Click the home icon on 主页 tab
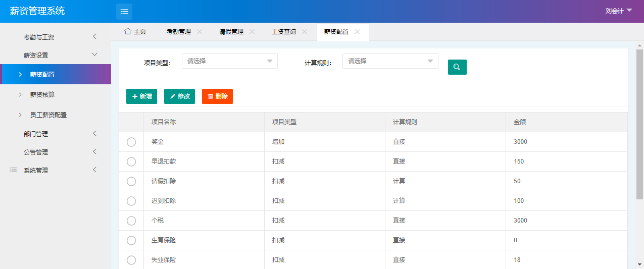The height and width of the screenshot is (269, 644). coord(128,31)
